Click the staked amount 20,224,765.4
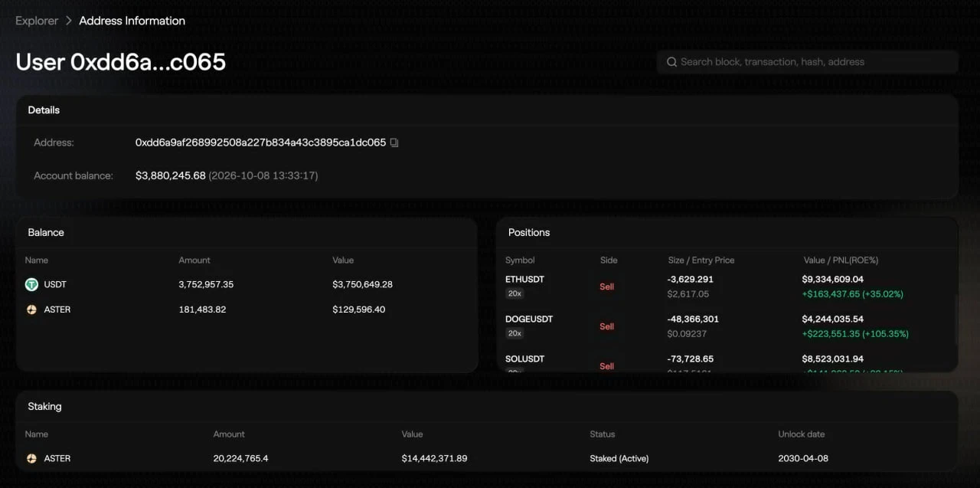The height and width of the screenshot is (488, 980). point(241,458)
